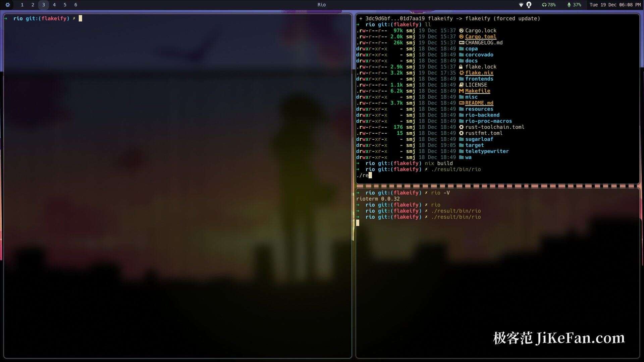The width and height of the screenshot is (644, 362).
Task: Click the "3.7k" size of README.md
Action: tap(397, 103)
